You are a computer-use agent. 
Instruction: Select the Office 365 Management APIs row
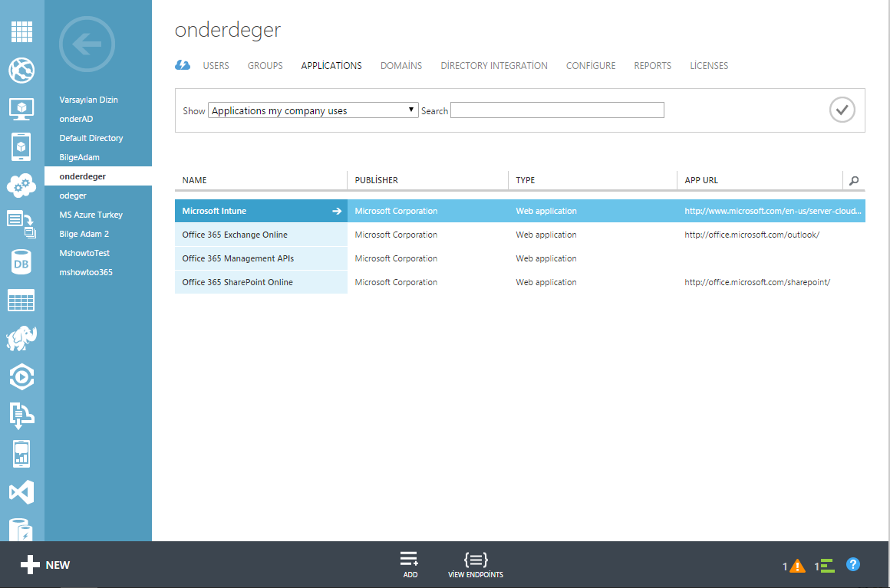(x=520, y=258)
